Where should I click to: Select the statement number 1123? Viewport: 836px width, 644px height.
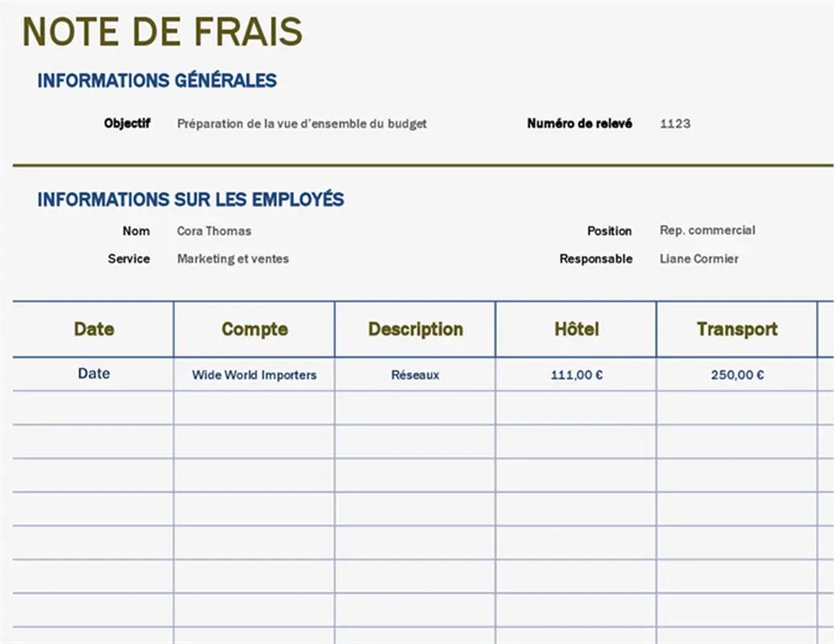coord(673,124)
